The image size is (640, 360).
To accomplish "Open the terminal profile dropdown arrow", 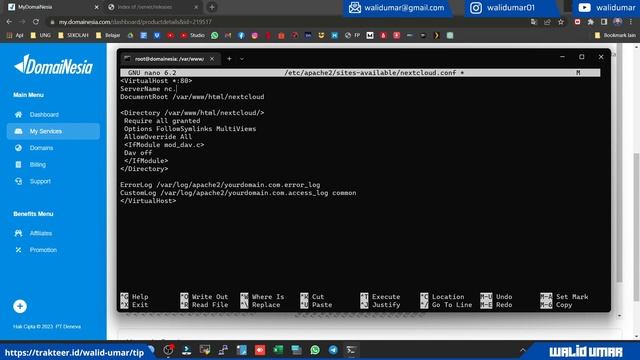I will [x=242, y=59].
